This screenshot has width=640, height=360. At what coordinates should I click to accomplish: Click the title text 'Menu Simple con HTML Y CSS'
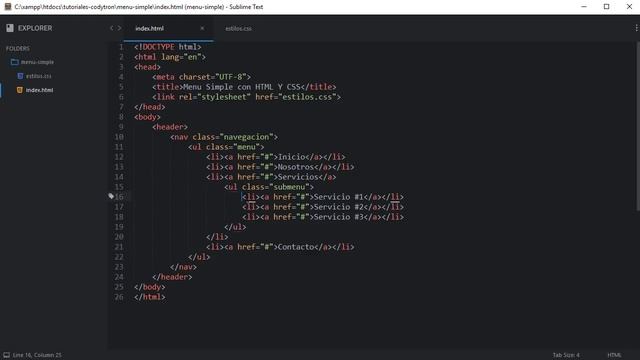(x=242, y=87)
